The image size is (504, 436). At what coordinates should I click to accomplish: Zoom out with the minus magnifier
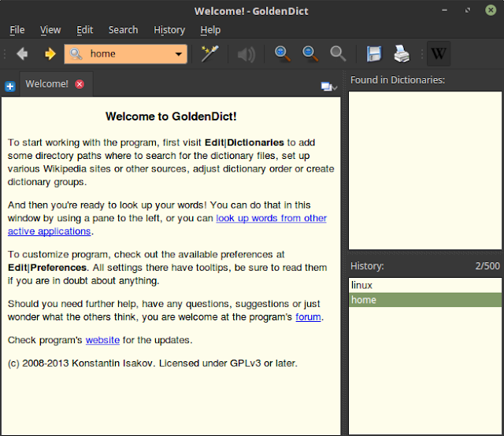310,54
